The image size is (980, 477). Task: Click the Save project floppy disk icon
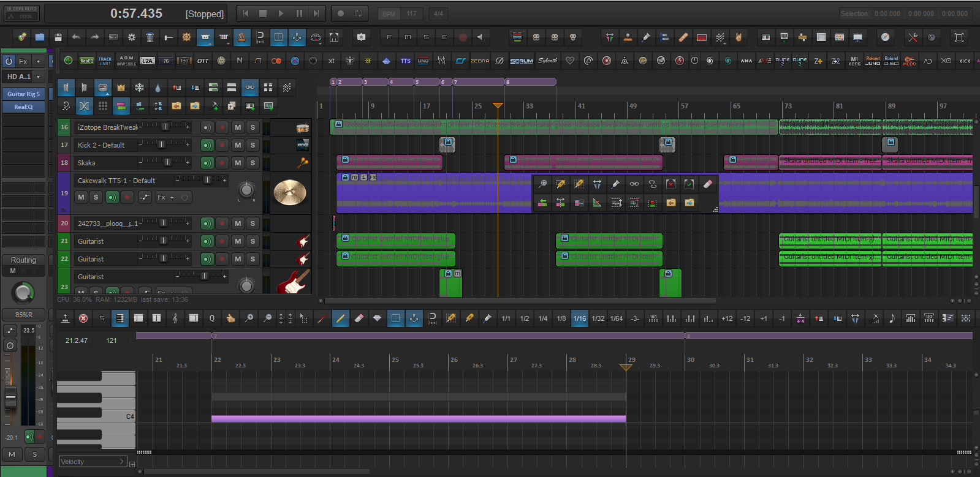(58, 37)
